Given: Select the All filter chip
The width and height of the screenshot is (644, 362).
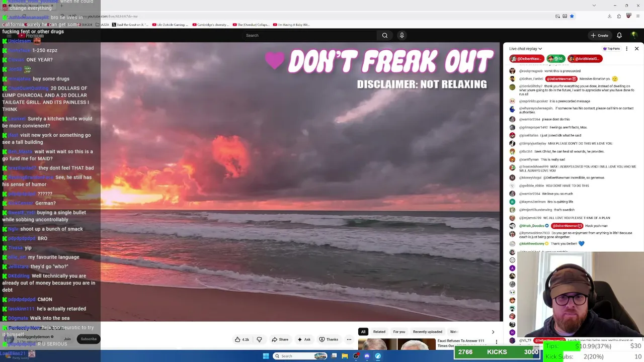Looking at the screenshot, I should point(363,332).
